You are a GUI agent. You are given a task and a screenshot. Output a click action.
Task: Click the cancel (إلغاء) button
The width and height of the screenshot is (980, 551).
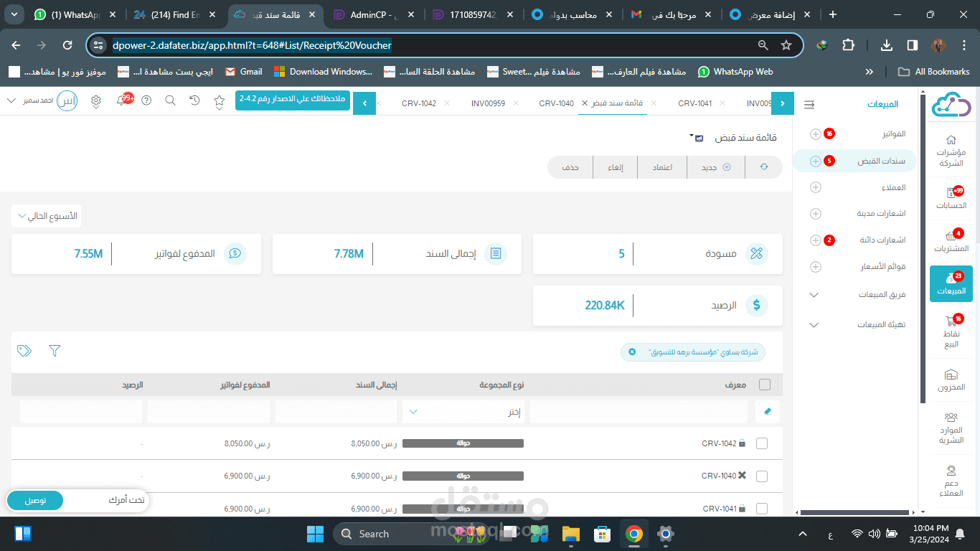[x=616, y=167]
